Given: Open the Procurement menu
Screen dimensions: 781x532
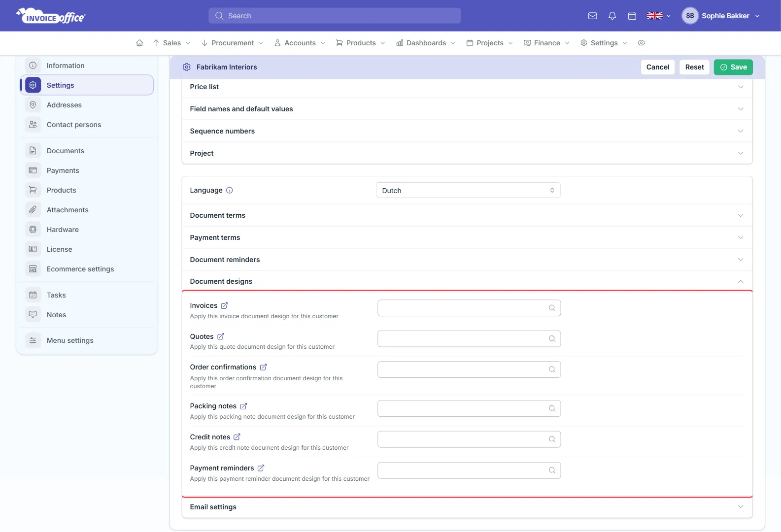Looking at the screenshot, I should (232, 43).
